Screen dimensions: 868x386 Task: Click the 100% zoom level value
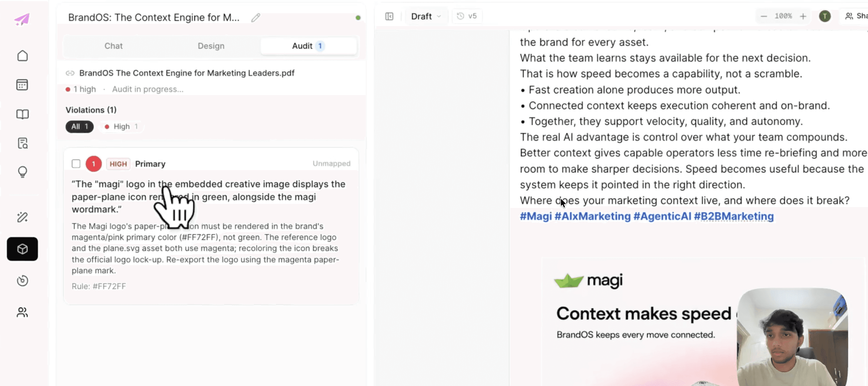click(x=783, y=16)
